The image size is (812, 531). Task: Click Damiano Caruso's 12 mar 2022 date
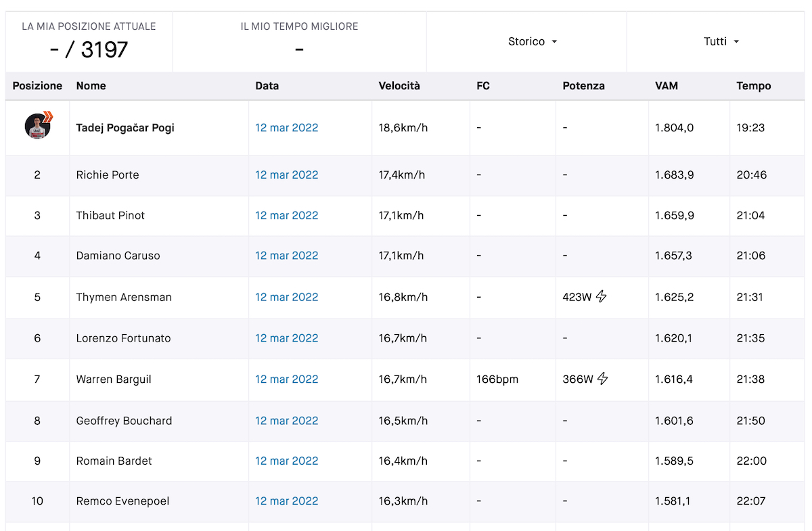(x=286, y=256)
